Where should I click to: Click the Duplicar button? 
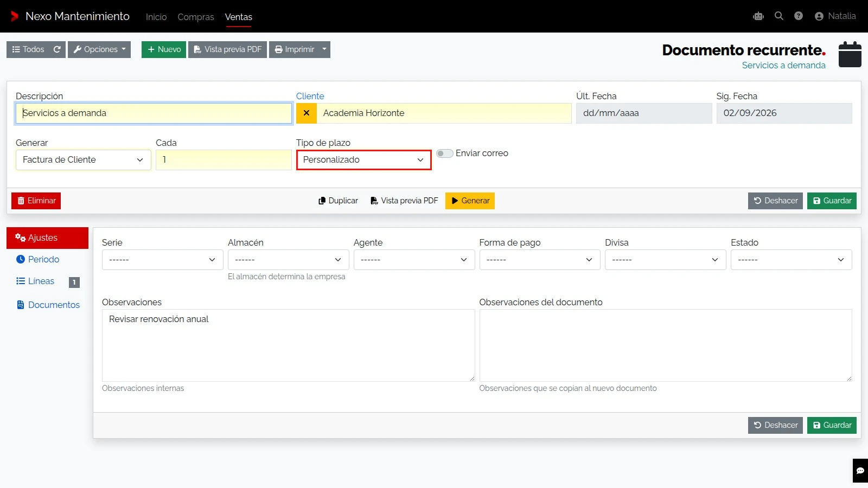[x=338, y=201]
